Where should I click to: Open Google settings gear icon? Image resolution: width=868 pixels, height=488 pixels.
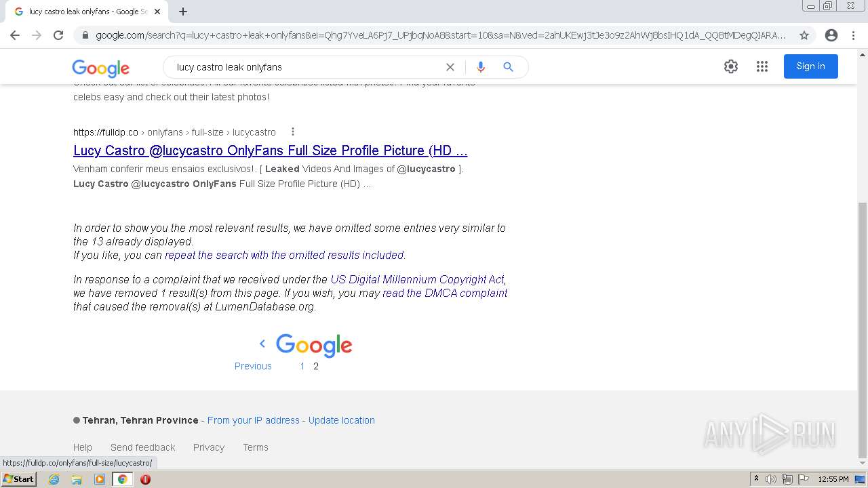[x=731, y=66]
